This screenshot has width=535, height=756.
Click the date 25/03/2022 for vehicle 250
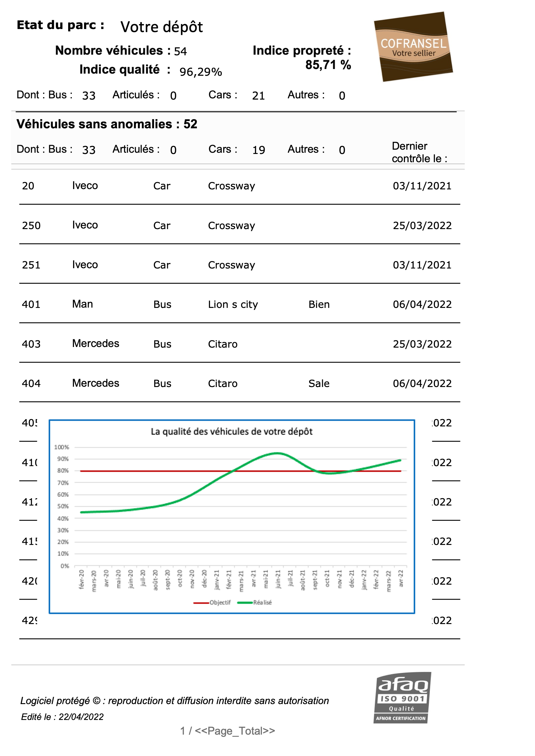coord(422,225)
